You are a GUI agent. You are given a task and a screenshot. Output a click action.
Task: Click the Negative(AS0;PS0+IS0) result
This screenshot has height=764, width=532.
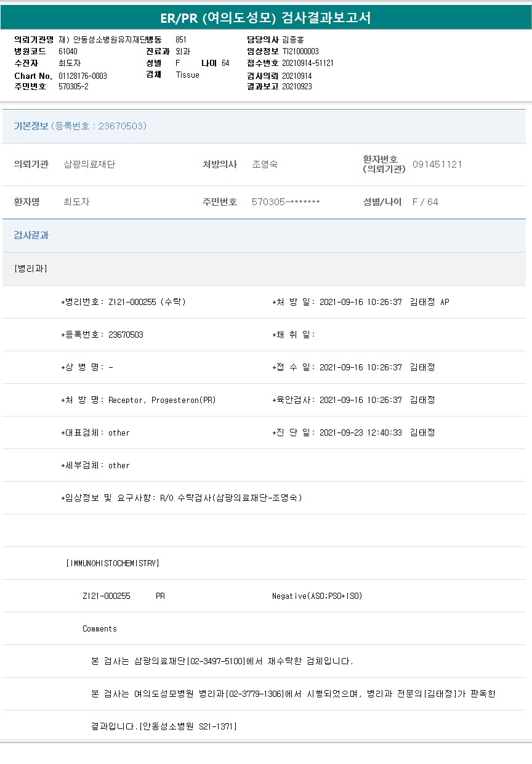(317, 596)
